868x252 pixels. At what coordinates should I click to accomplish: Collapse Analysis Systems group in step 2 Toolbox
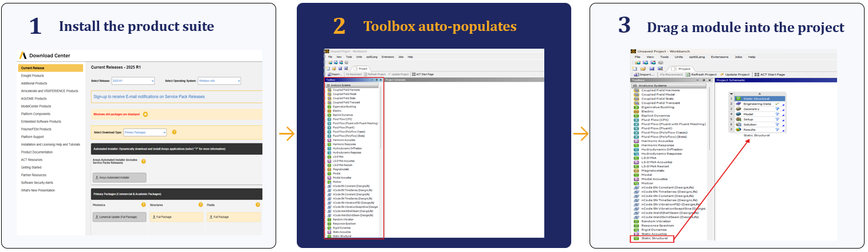(x=328, y=85)
